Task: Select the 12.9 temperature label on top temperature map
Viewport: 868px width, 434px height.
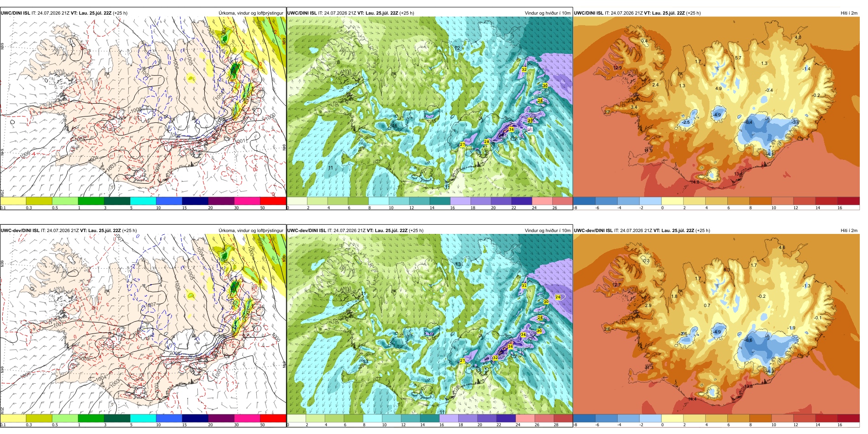Action: pyautogui.click(x=617, y=68)
